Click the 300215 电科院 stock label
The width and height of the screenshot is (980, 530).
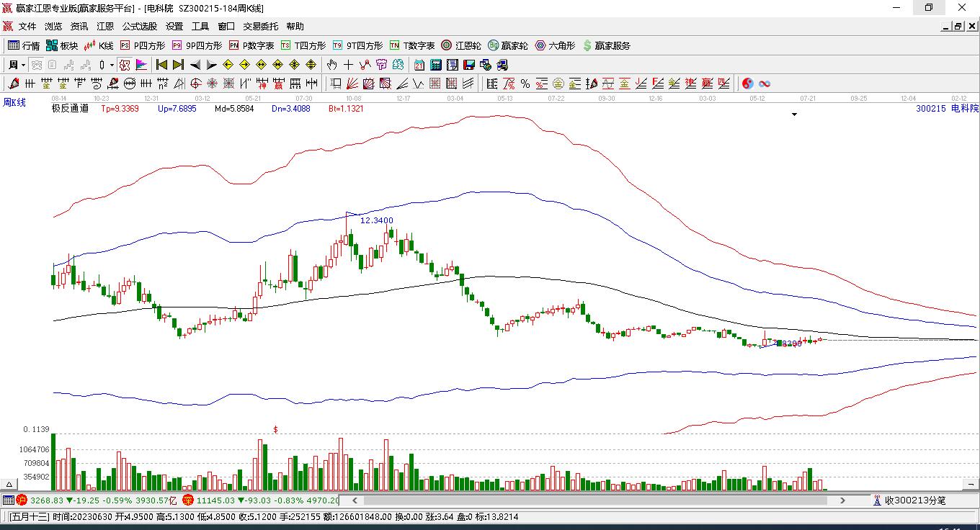click(948, 109)
